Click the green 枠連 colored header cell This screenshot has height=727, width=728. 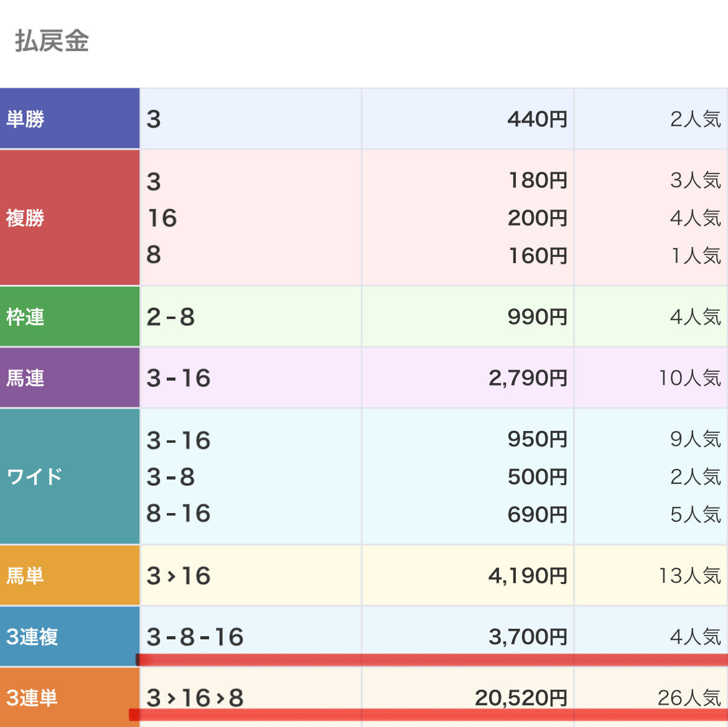click(x=70, y=316)
